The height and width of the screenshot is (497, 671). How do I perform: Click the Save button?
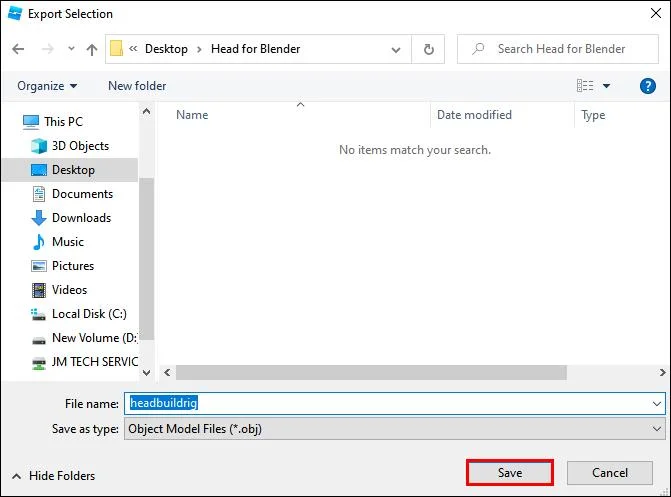510,473
